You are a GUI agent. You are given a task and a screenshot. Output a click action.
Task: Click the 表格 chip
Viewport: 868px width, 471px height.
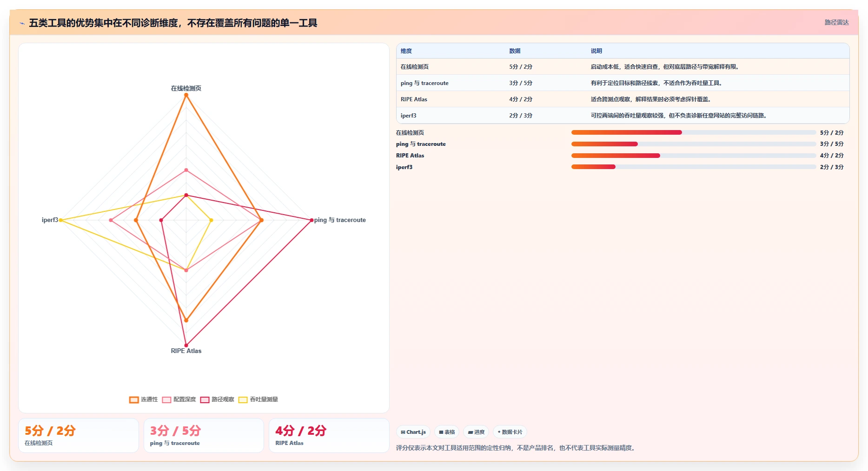click(x=447, y=432)
